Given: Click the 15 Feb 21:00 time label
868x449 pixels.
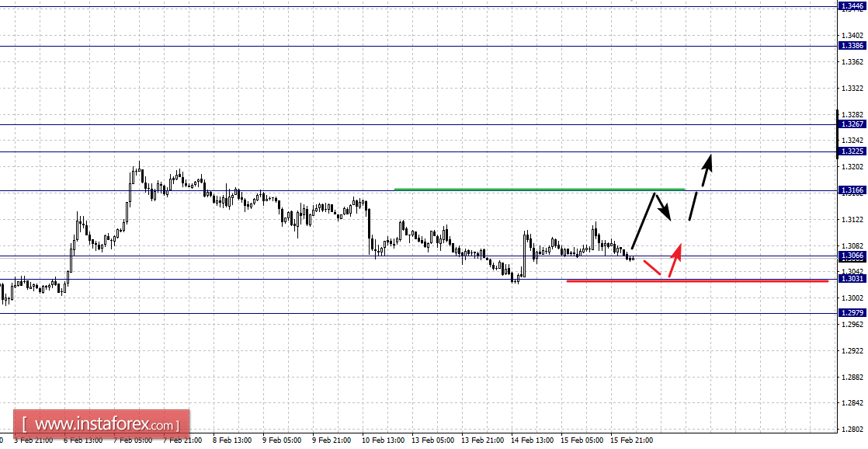Looking at the screenshot, I should point(632,440).
